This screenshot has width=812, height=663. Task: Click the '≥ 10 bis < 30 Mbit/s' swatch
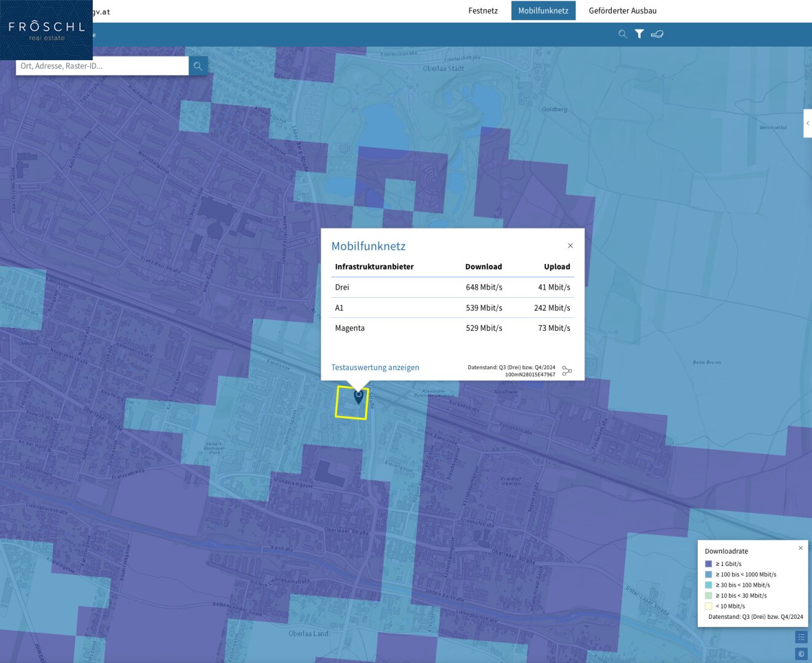point(708,595)
